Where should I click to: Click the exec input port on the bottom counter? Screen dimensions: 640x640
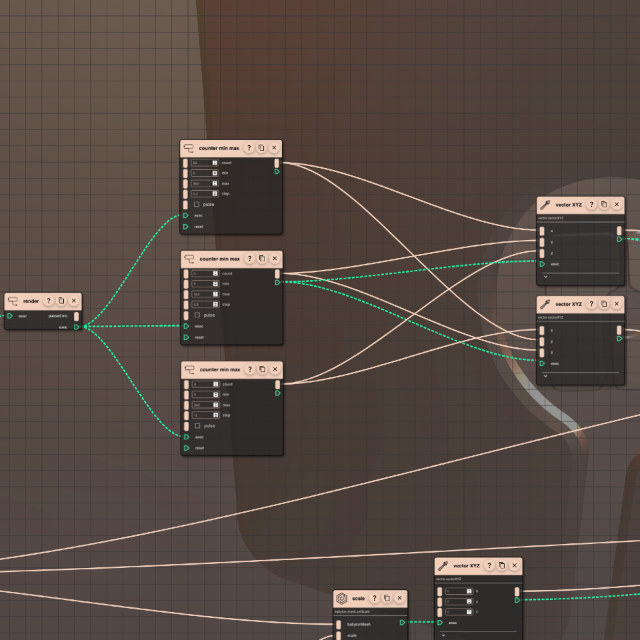[187, 437]
